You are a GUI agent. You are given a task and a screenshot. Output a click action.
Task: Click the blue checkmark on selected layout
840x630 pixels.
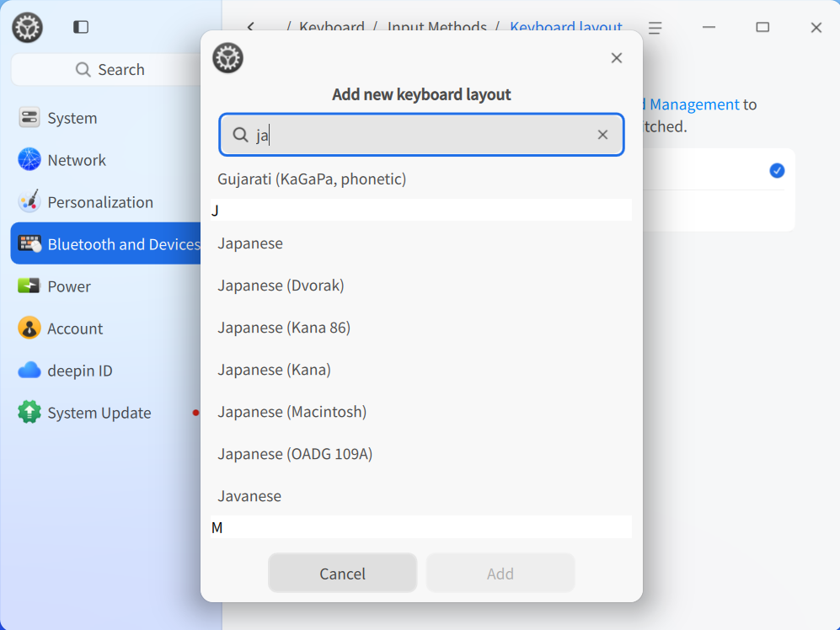tap(777, 170)
